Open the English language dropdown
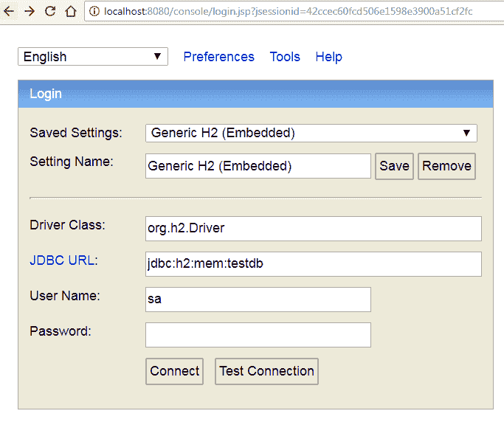 coord(93,57)
